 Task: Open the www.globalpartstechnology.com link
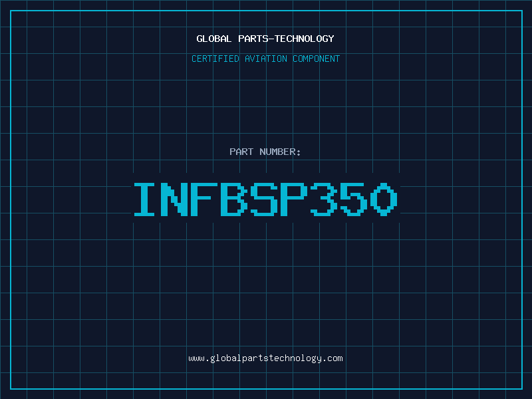click(x=265, y=358)
